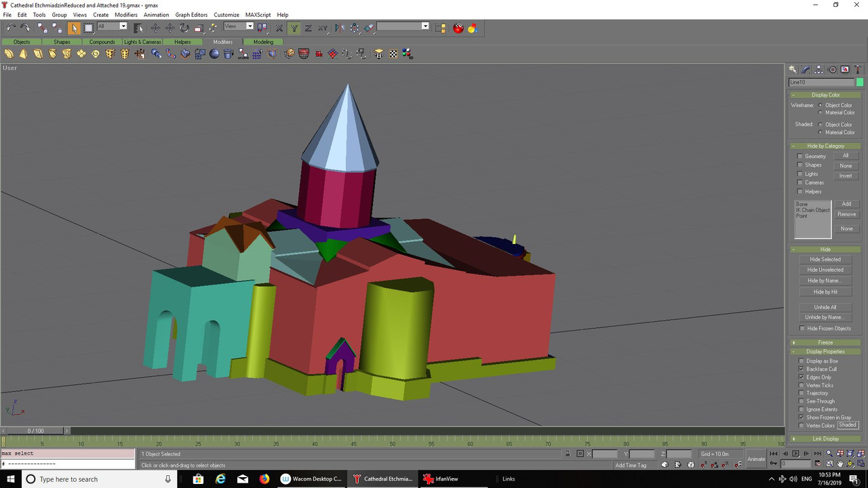Restrict to X axis constraint

click(x=279, y=28)
